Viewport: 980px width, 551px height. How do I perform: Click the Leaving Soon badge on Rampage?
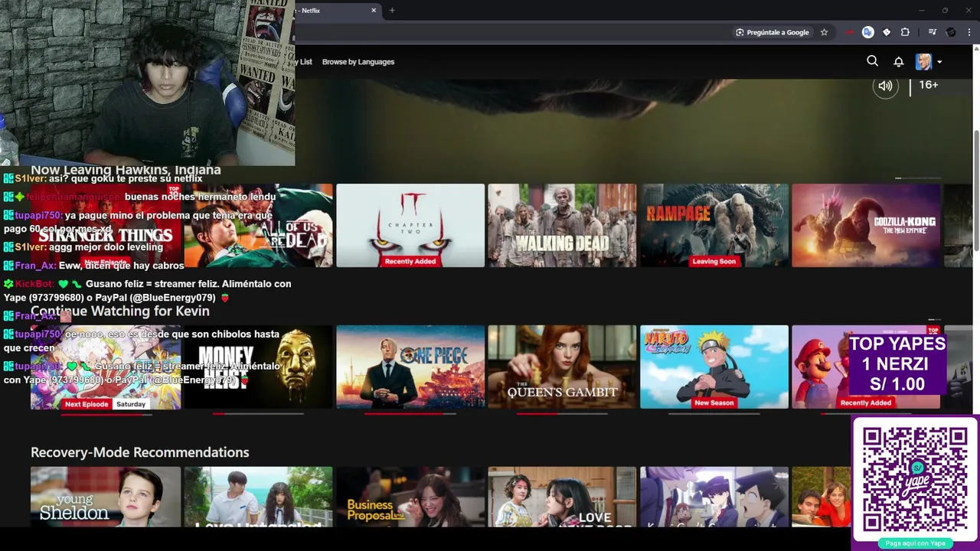[x=714, y=261]
